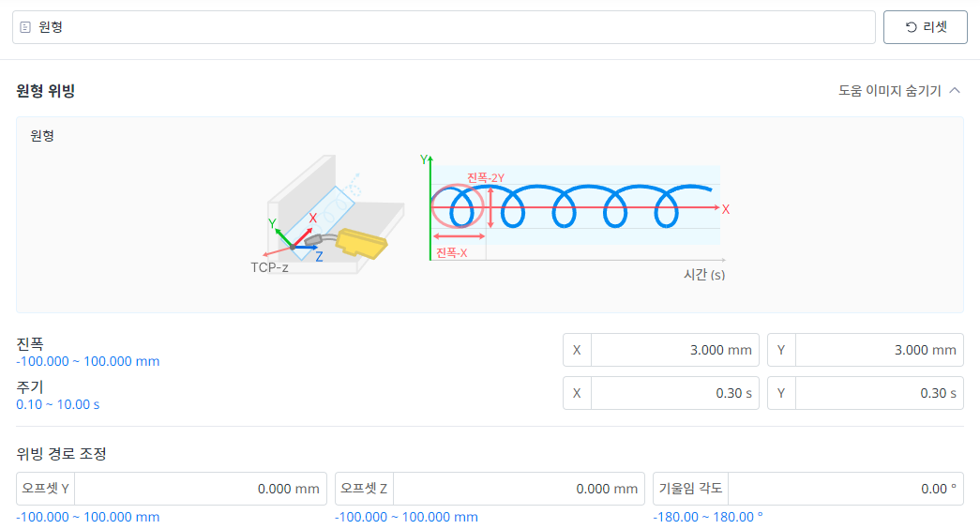Click the 오프셋 Y input field

pyautogui.click(x=204, y=489)
